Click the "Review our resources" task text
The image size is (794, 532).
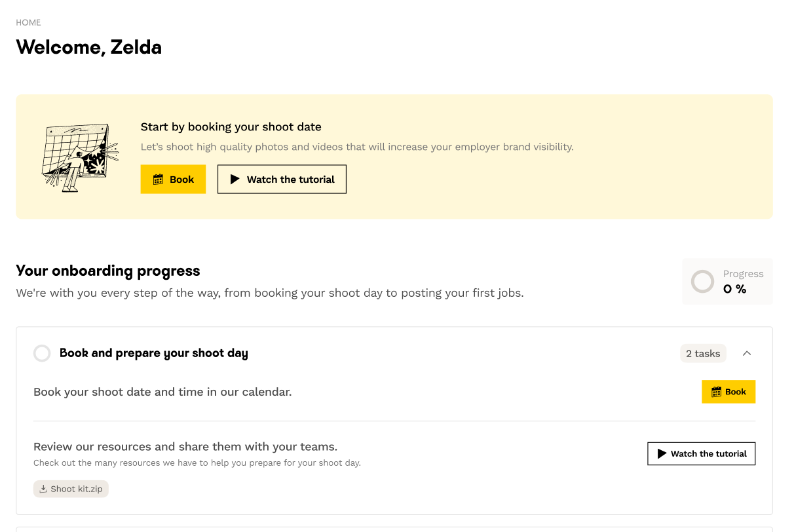click(185, 447)
